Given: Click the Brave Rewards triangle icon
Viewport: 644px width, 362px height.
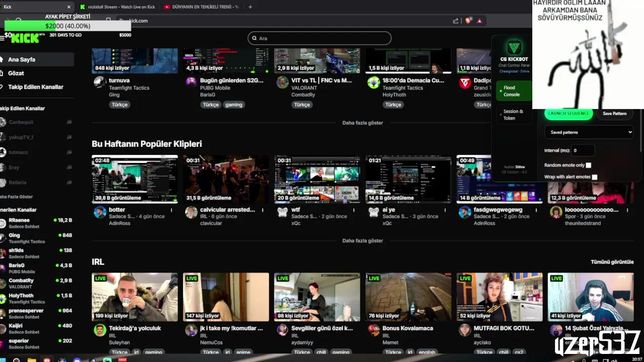Looking at the screenshot, I should 479,21.
